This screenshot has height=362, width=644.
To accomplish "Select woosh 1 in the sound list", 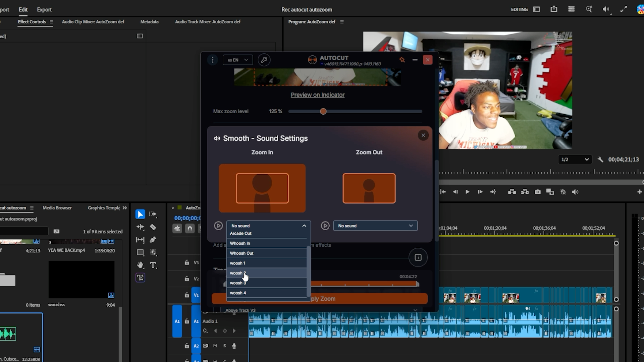I will coord(267,263).
